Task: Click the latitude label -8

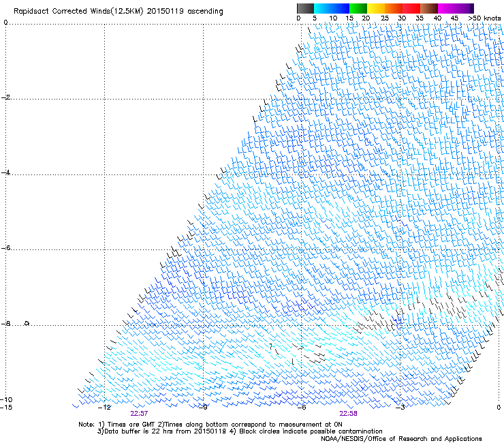Action: (x=5, y=324)
